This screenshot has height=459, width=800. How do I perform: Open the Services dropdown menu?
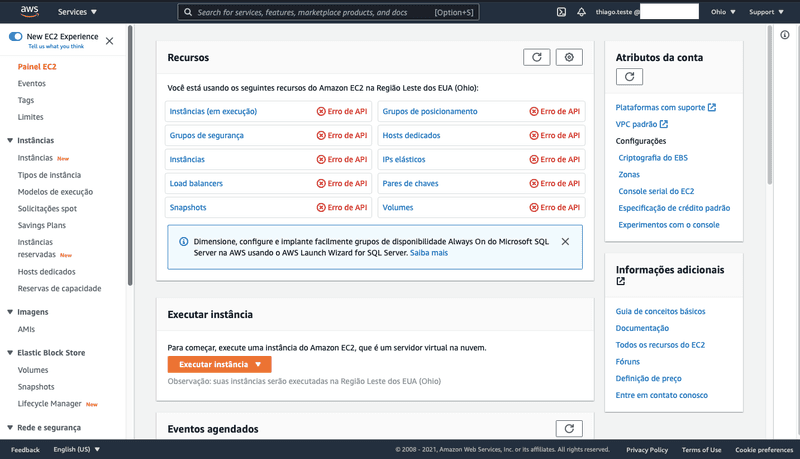(77, 12)
